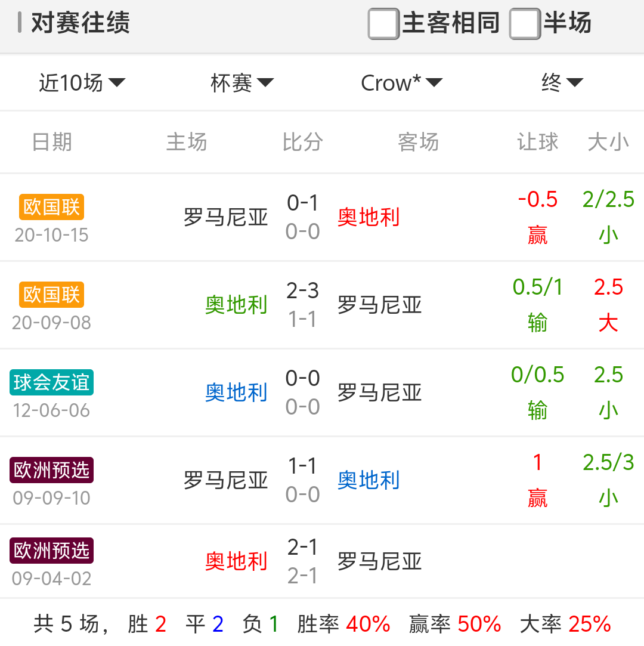
Task: Select red 奥地利 away team in first row
Action: coord(369,217)
